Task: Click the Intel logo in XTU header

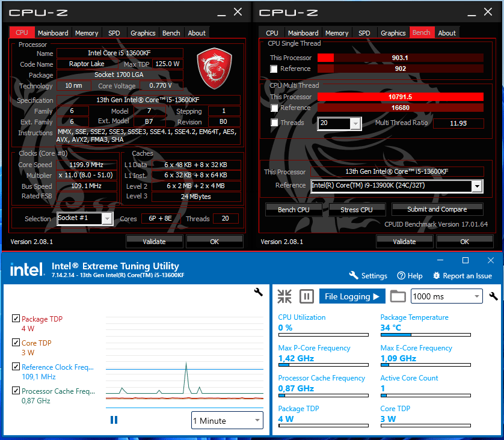Action: tap(27, 269)
